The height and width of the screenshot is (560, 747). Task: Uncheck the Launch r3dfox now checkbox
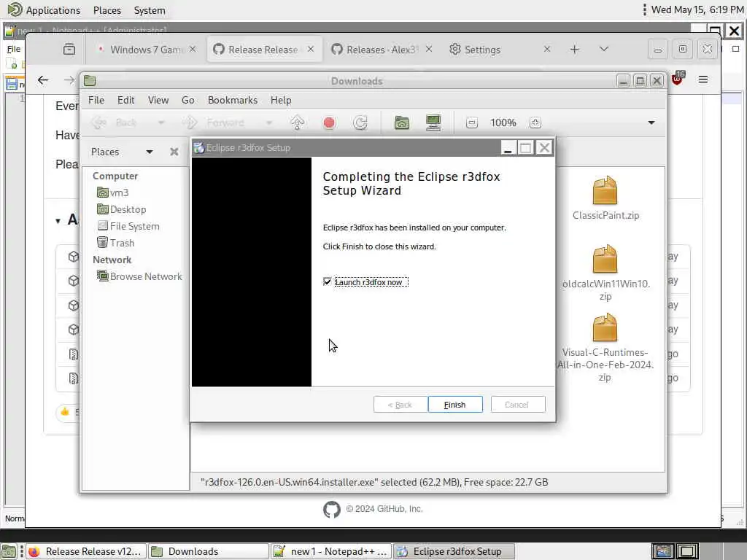point(328,282)
